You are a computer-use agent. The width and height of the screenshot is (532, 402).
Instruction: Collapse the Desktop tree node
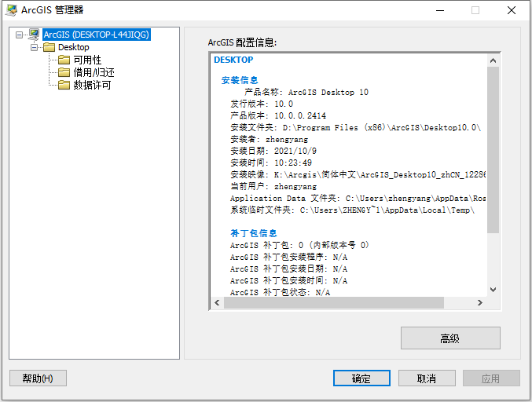tap(35, 47)
